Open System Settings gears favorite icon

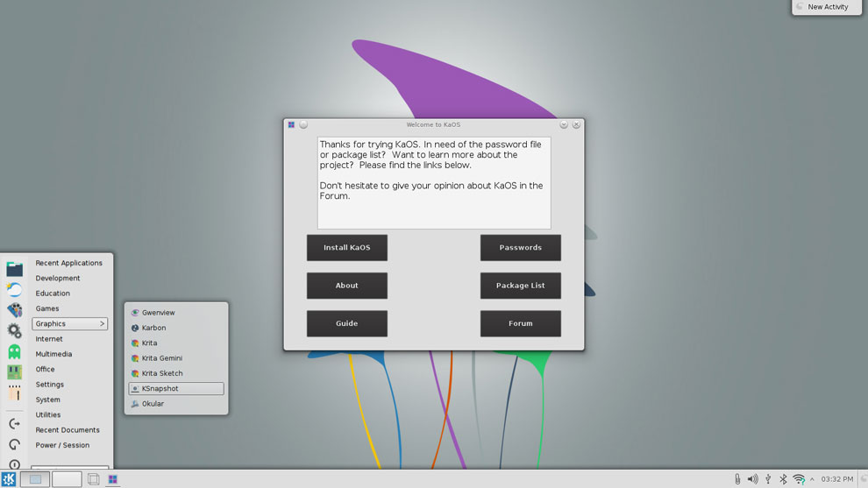(14, 330)
